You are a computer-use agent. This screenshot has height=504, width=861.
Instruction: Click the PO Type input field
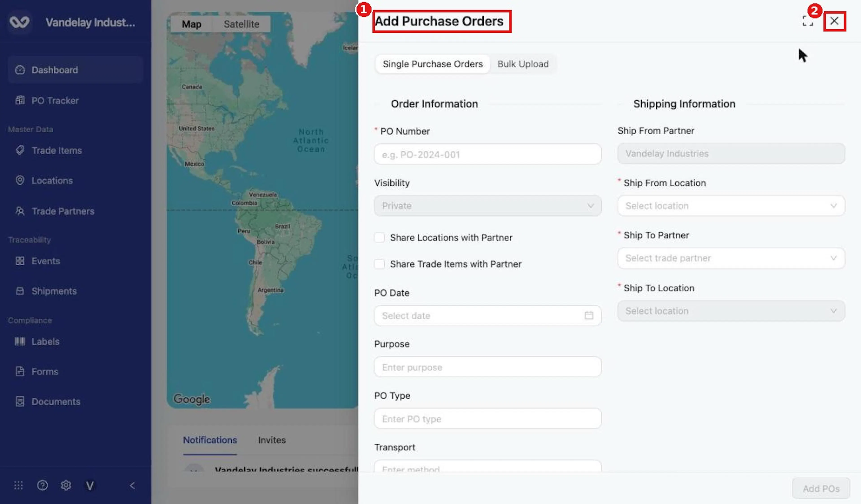487,419
